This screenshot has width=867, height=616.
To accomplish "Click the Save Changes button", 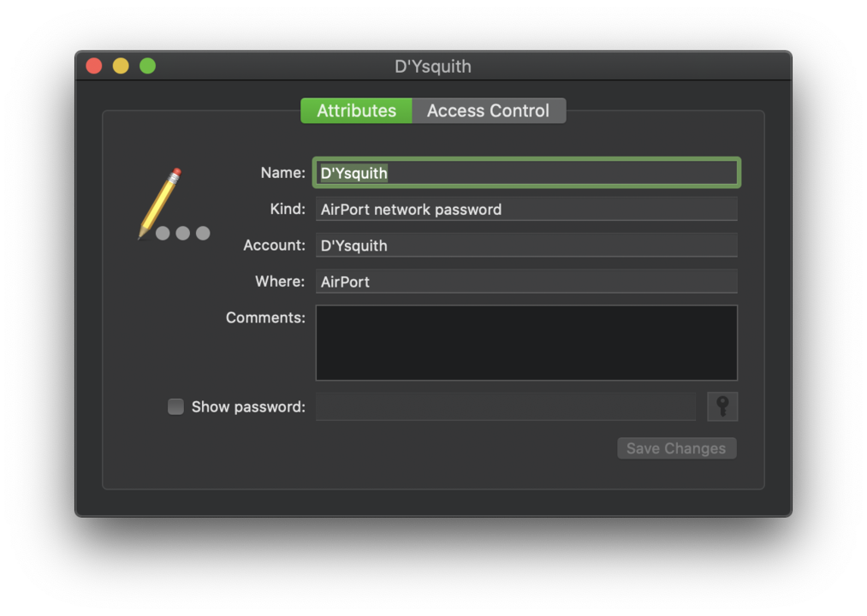I will pos(677,448).
